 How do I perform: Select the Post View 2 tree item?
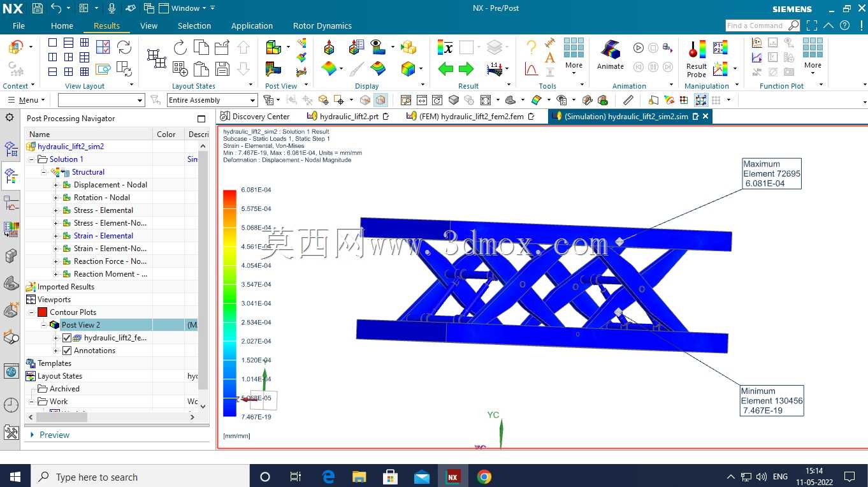click(x=80, y=325)
